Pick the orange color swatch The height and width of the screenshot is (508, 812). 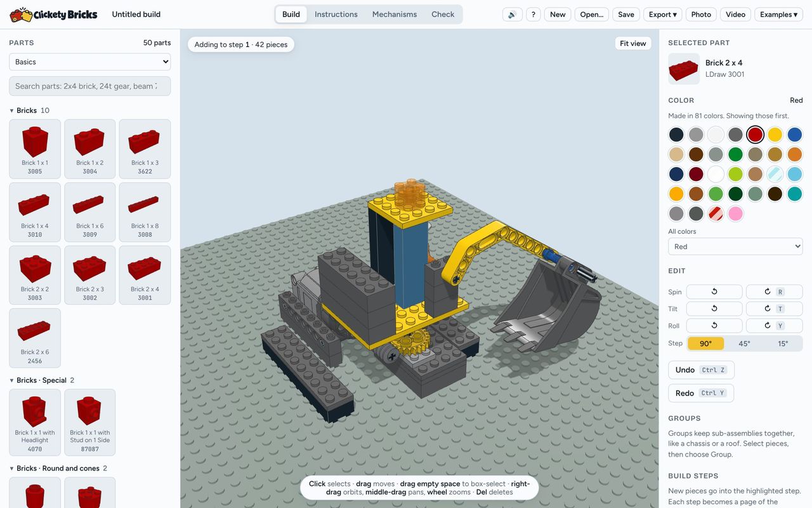[794, 154]
